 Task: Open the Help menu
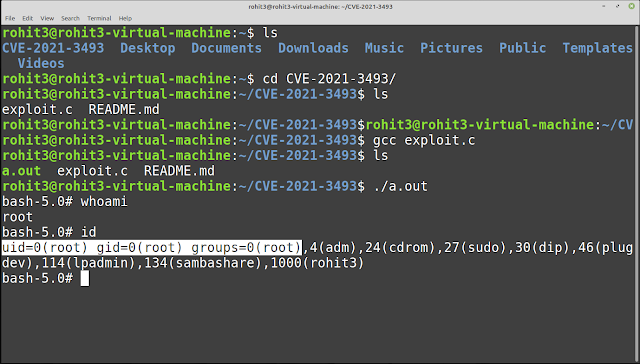coord(125,18)
